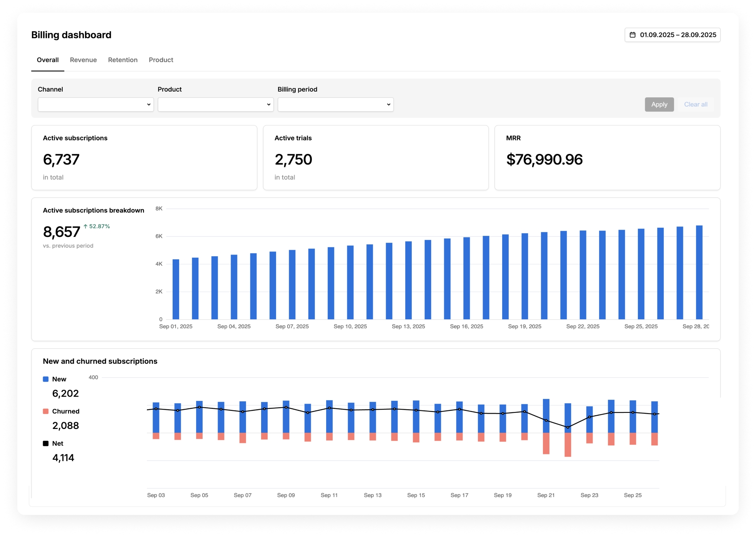Toggle the Churned series visibility
This screenshot has width=756, height=537.
(63, 411)
